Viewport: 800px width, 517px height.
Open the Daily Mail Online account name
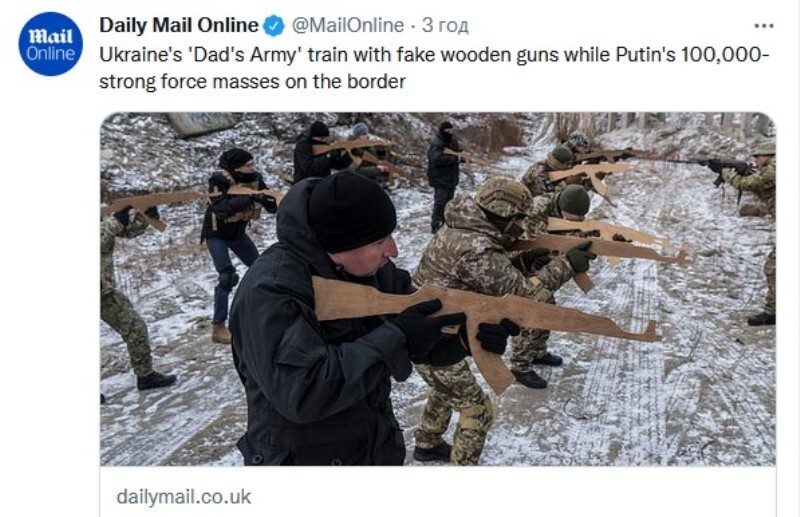click(179, 25)
